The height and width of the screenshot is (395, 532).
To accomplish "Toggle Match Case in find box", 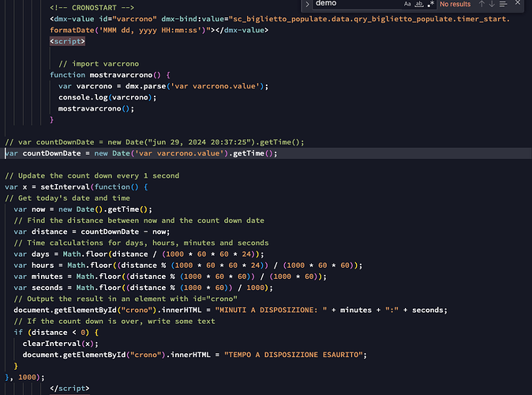I will coord(407,5).
